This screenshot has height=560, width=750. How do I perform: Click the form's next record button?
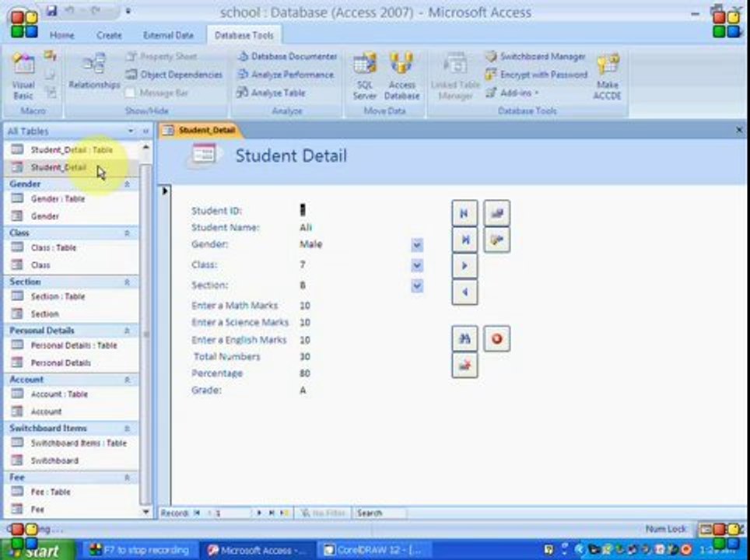[464, 266]
